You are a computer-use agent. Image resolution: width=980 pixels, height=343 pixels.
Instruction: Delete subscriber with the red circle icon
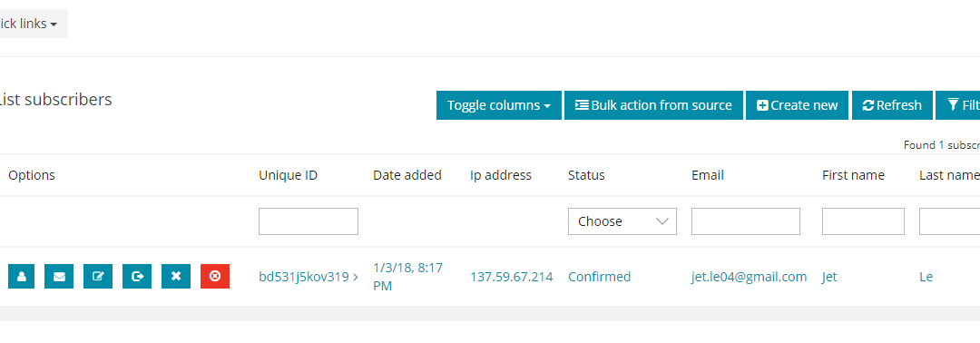click(215, 276)
